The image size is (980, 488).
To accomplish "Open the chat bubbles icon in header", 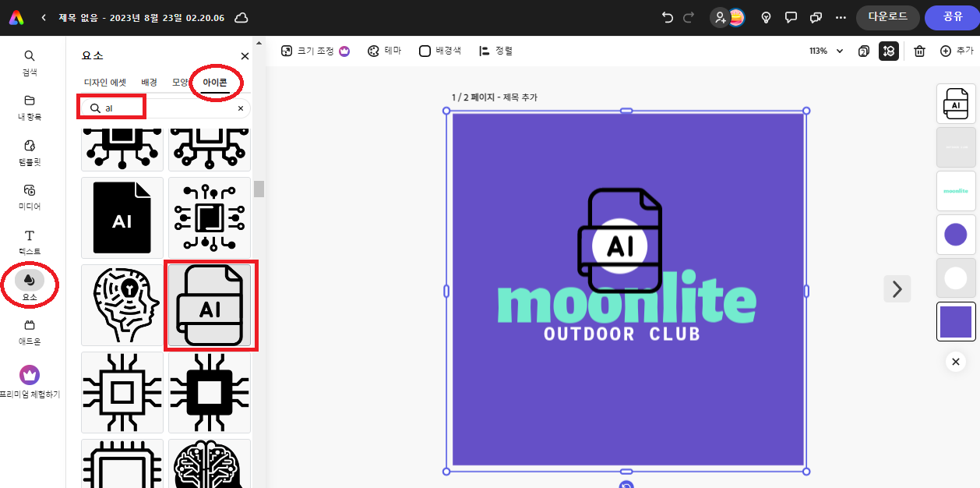I will [816, 17].
